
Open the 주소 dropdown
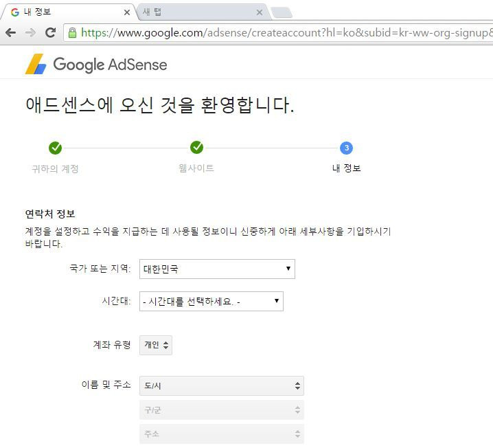[x=222, y=434]
